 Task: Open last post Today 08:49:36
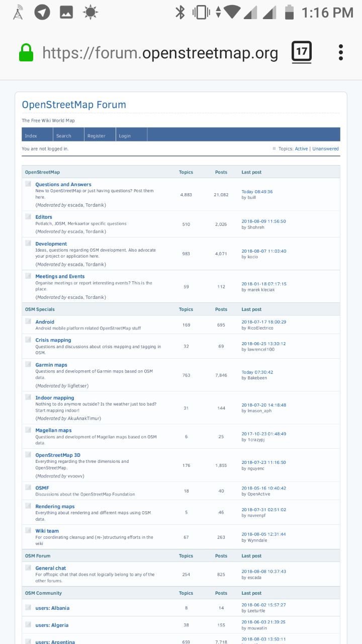click(257, 192)
